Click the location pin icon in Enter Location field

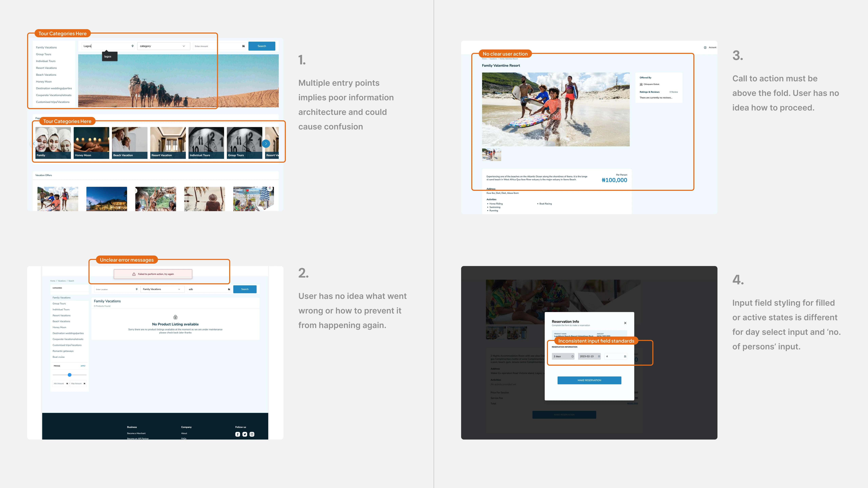(136, 289)
